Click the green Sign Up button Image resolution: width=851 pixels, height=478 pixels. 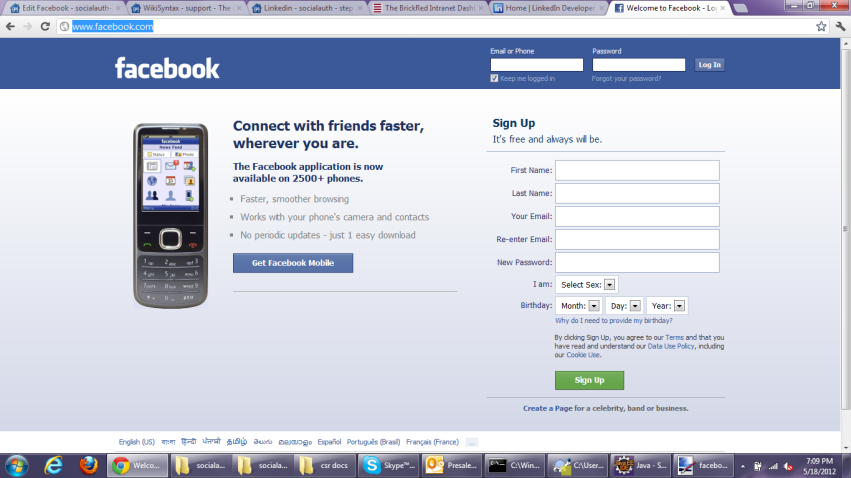pos(589,380)
